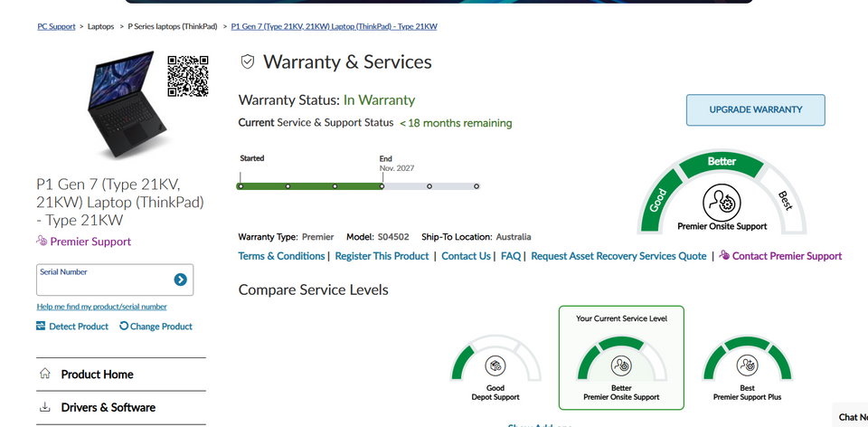Click the Laptops breadcrumb
The image size is (868, 427).
pyautogui.click(x=100, y=26)
